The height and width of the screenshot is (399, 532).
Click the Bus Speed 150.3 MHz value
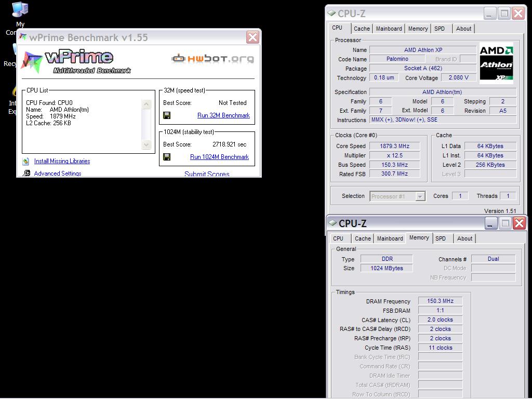[x=395, y=165]
